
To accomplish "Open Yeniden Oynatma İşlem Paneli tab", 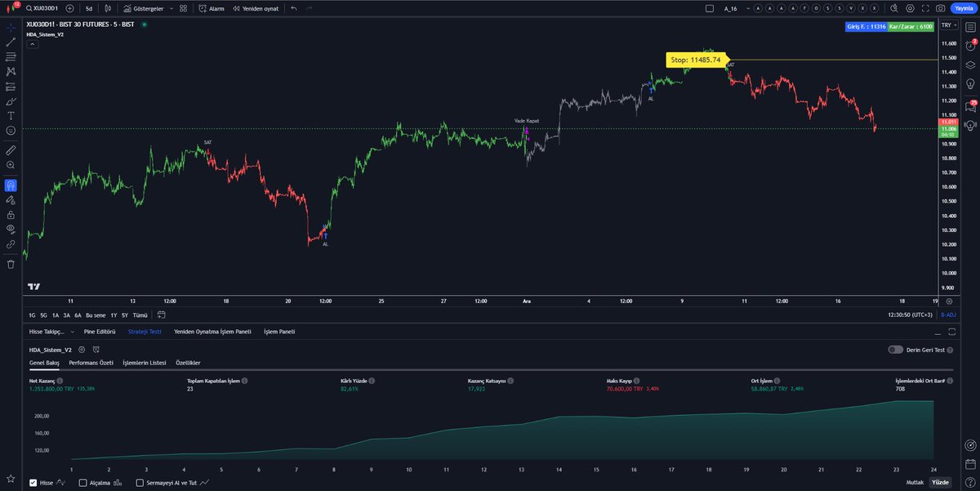I will [x=212, y=332].
